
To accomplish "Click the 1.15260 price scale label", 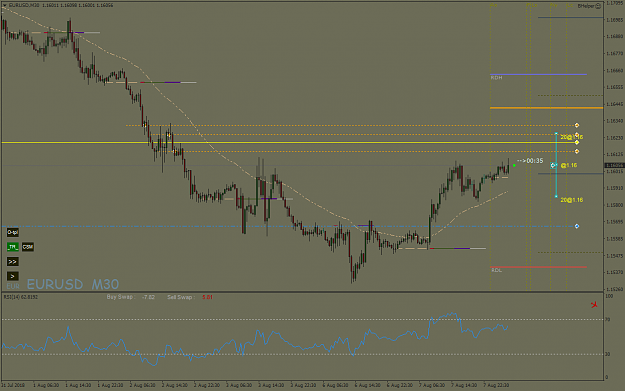I will point(614,289).
